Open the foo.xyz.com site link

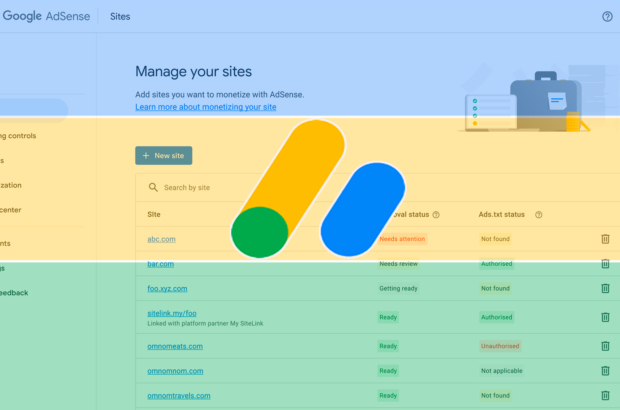point(167,289)
